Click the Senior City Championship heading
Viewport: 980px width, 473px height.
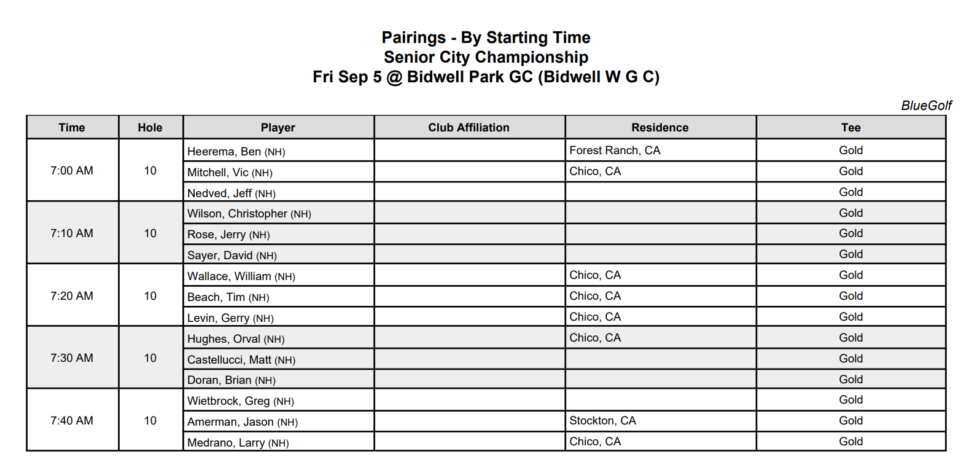[x=486, y=57]
